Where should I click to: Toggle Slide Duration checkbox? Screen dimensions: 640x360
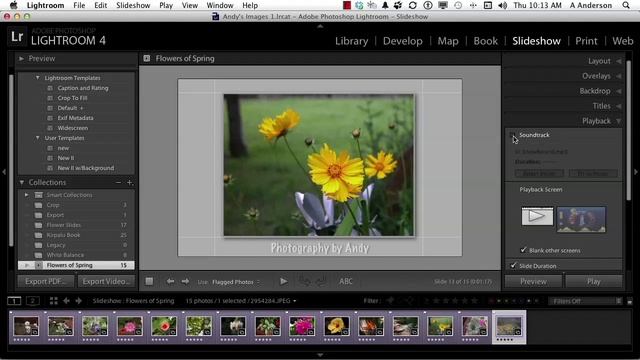pos(513,266)
